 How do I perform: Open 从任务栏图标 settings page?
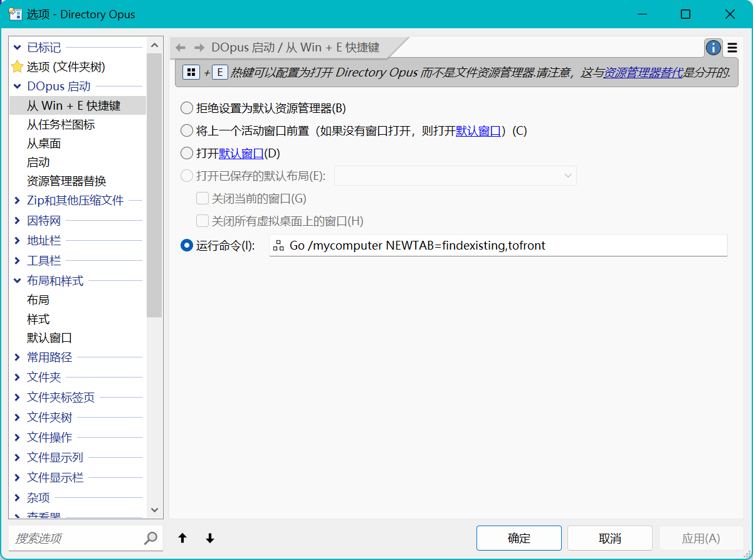61,125
